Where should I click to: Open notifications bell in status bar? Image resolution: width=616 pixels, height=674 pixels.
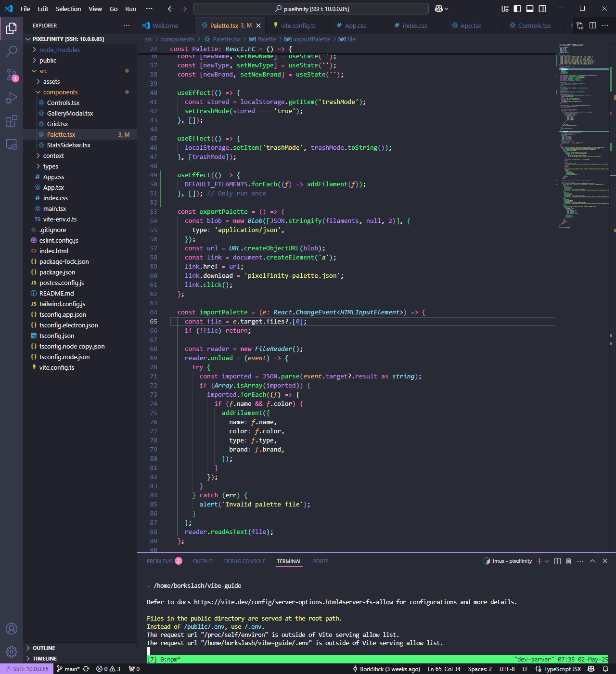[605, 669]
